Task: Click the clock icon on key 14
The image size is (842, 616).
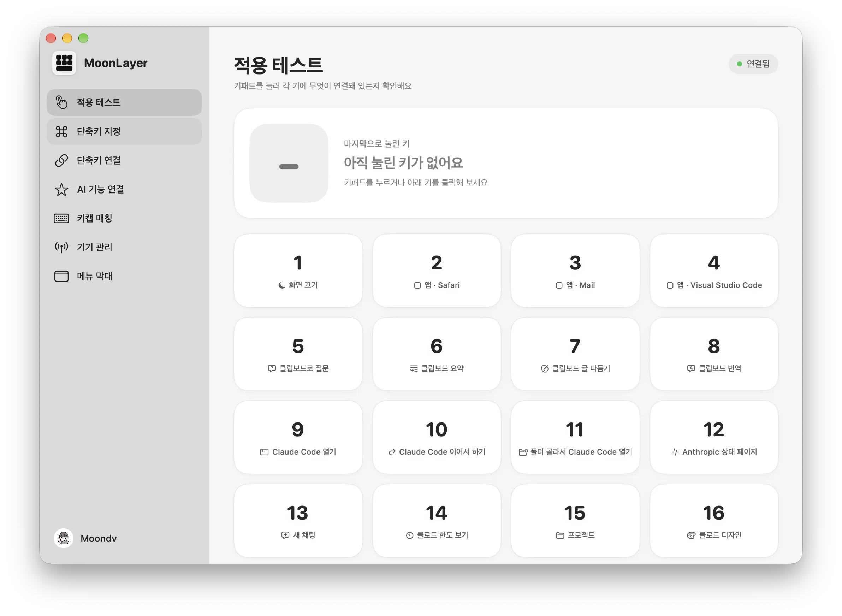Action: pos(410,535)
